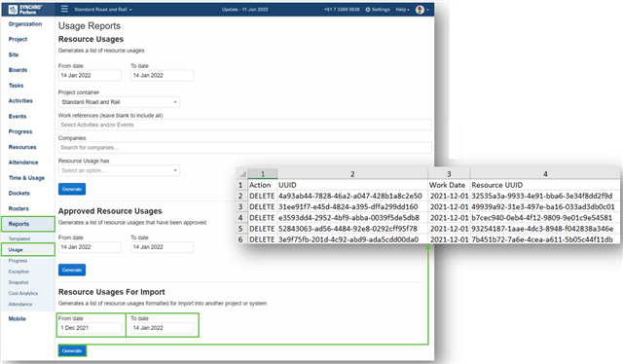The image size is (623, 364).
Task: Click UUID cell 4a93ab44-7828-46a2-a047-428b1a8c2e50
Action: [x=352, y=196]
